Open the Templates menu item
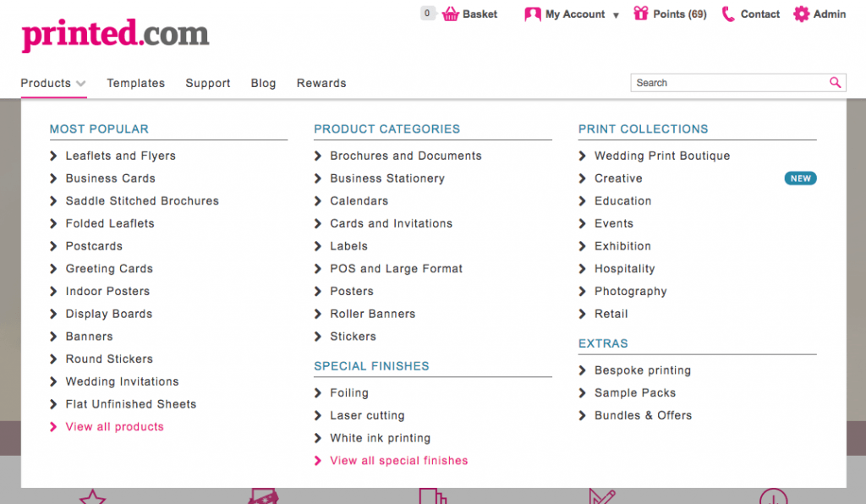Screen dimensions: 866x504 (135, 83)
